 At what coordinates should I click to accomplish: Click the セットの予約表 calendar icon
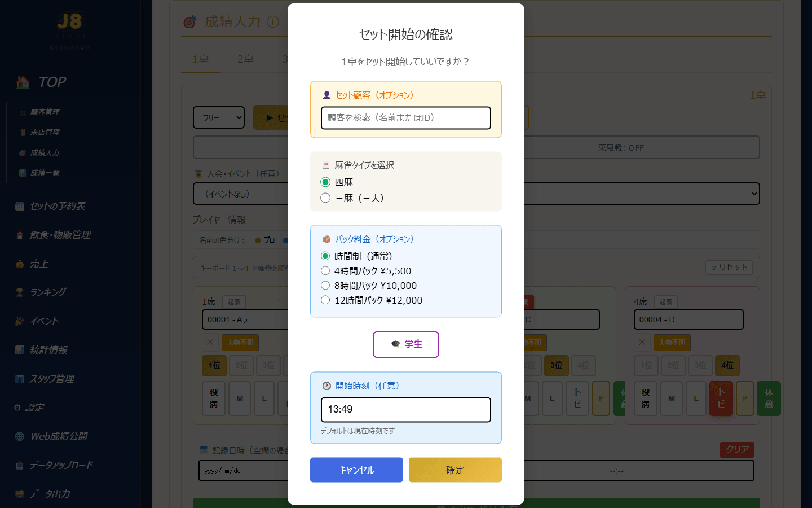(20, 206)
